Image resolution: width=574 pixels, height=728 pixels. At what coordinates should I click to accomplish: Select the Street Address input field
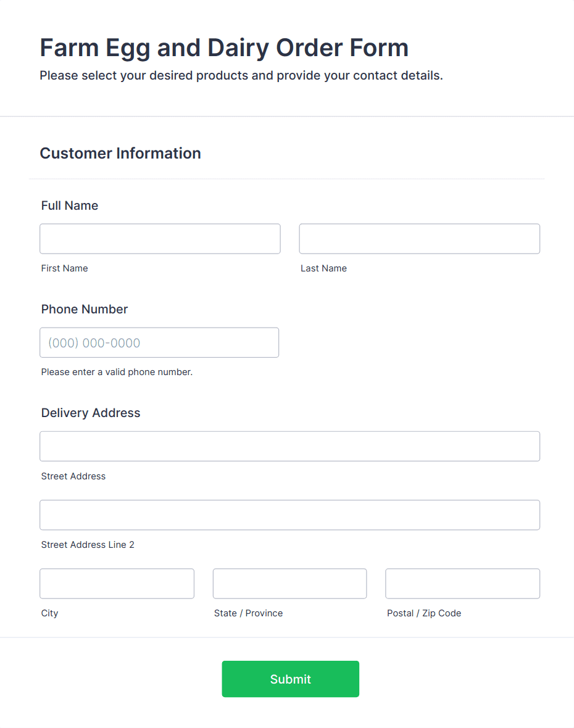[289, 446]
